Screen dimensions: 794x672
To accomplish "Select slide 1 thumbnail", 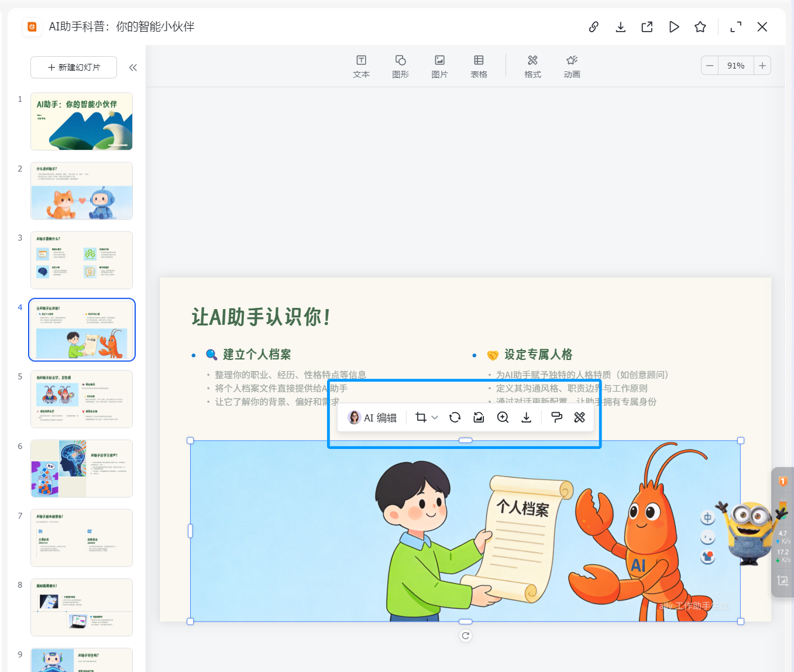I will pyautogui.click(x=82, y=121).
